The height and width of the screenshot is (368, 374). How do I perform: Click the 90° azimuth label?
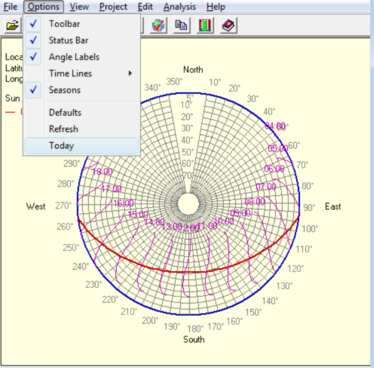(309, 207)
